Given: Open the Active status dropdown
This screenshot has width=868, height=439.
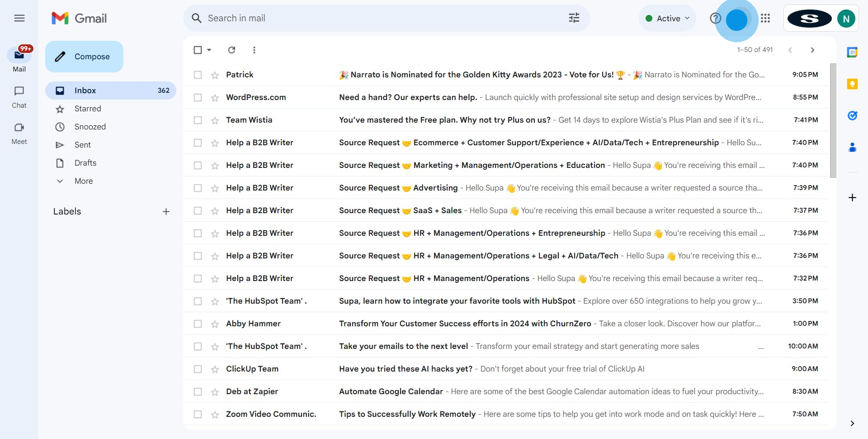Looking at the screenshot, I should 667,18.
